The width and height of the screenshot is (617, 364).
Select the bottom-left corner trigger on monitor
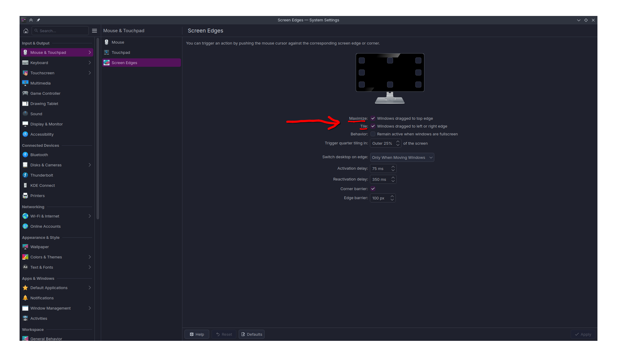coord(362,85)
